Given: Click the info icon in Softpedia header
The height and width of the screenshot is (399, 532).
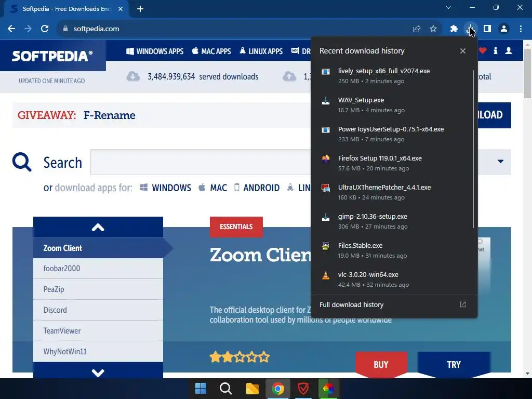Looking at the screenshot, I should (495, 51).
